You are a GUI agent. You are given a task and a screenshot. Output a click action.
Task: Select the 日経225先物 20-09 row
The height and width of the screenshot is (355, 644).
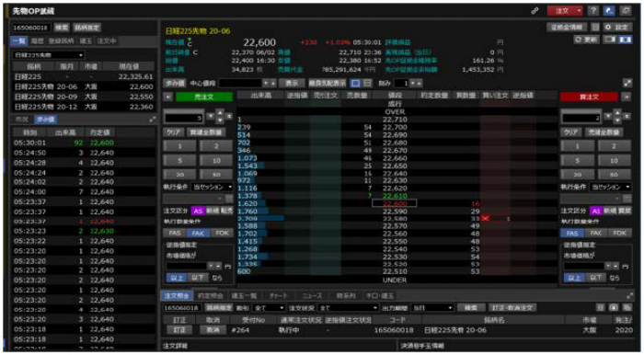pos(84,97)
